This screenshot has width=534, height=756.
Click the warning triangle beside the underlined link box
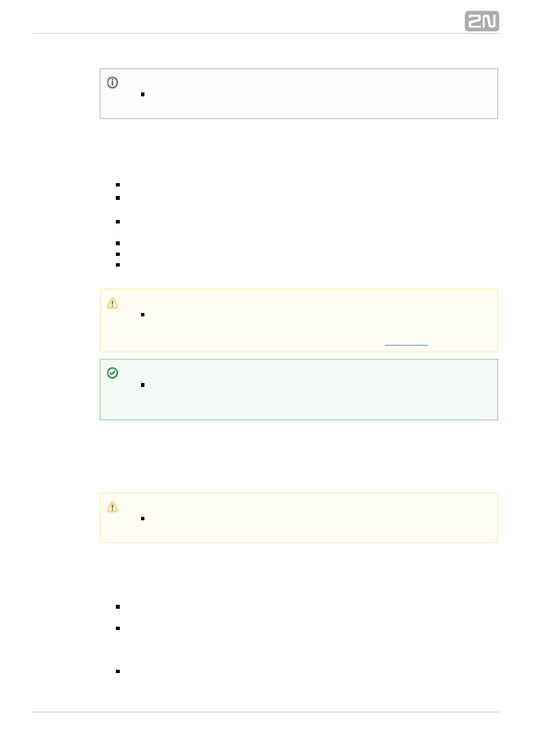click(113, 304)
